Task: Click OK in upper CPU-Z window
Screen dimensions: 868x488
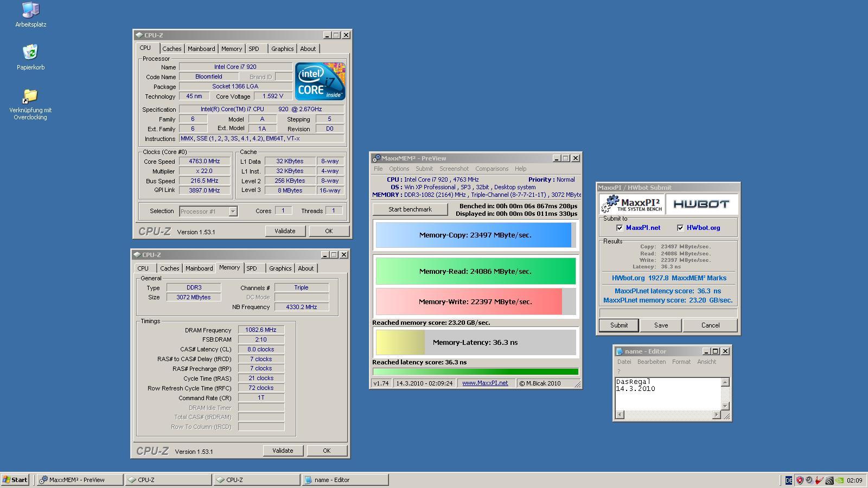Action: click(329, 231)
